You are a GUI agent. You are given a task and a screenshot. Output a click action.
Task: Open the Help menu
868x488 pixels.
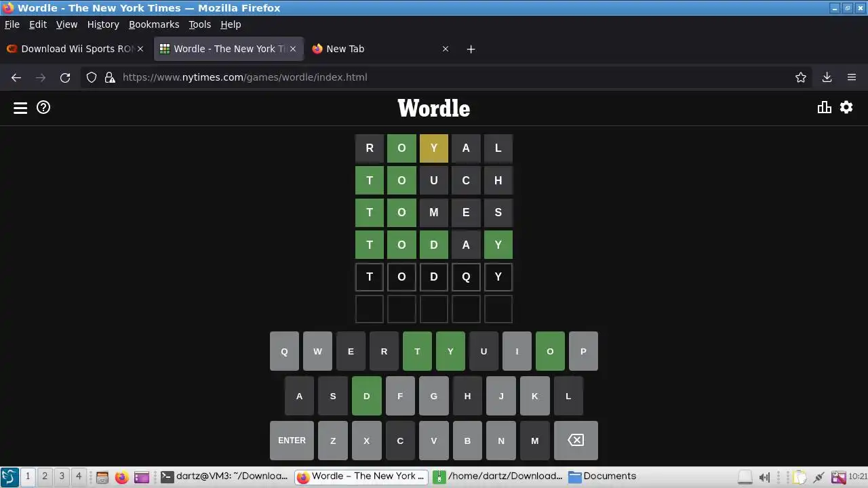coord(231,24)
